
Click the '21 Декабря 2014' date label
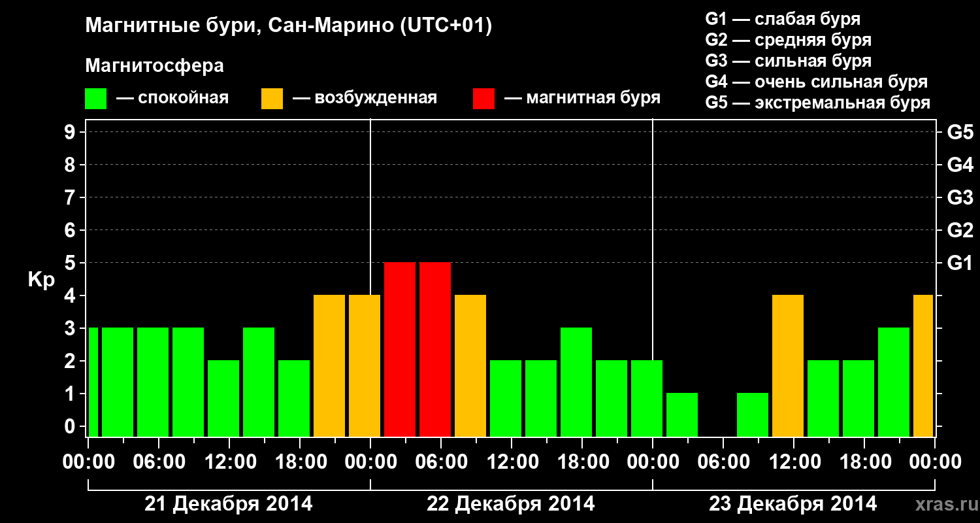229,504
